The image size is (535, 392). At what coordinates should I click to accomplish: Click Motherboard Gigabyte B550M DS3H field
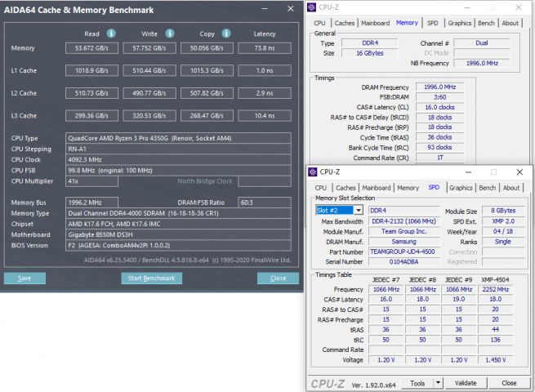[178, 234]
